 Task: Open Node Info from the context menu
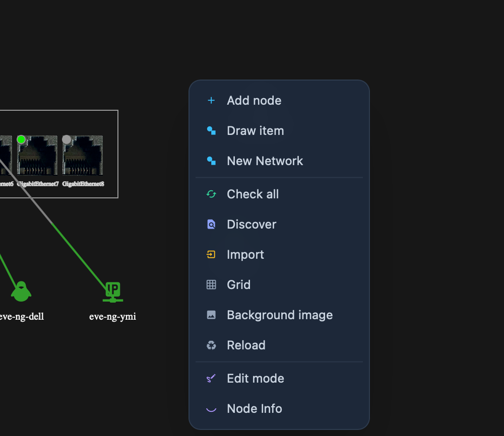(x=279, y=408)
